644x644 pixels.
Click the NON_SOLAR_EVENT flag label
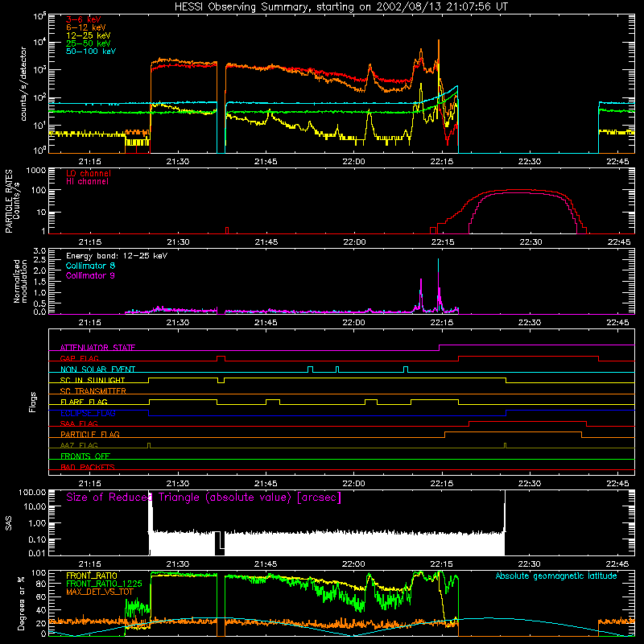tap(97, 369)
